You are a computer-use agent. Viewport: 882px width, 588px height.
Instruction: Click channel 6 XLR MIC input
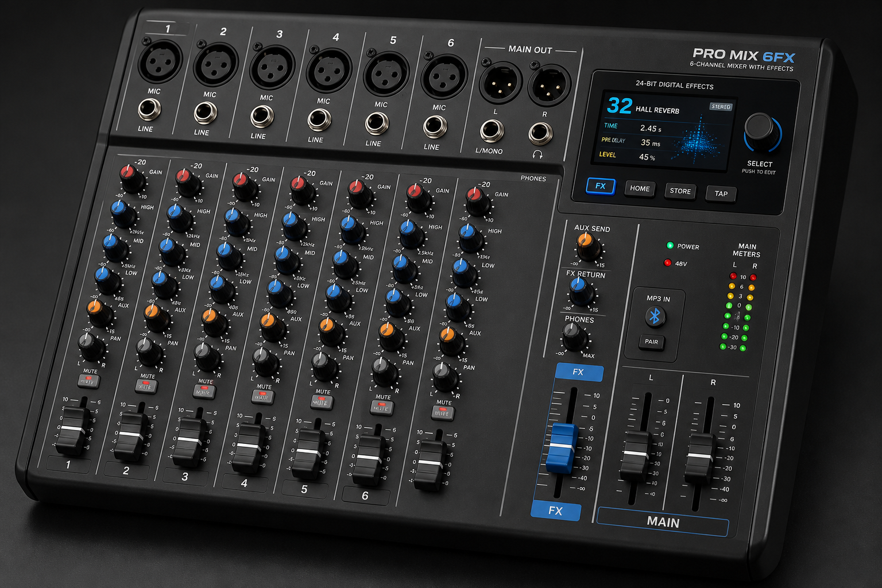[x=444, y=78]
